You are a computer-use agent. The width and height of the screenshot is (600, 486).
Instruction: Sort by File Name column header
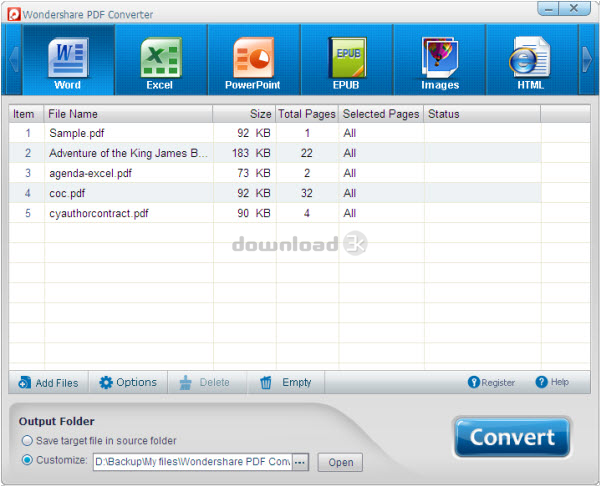point(128,114)
